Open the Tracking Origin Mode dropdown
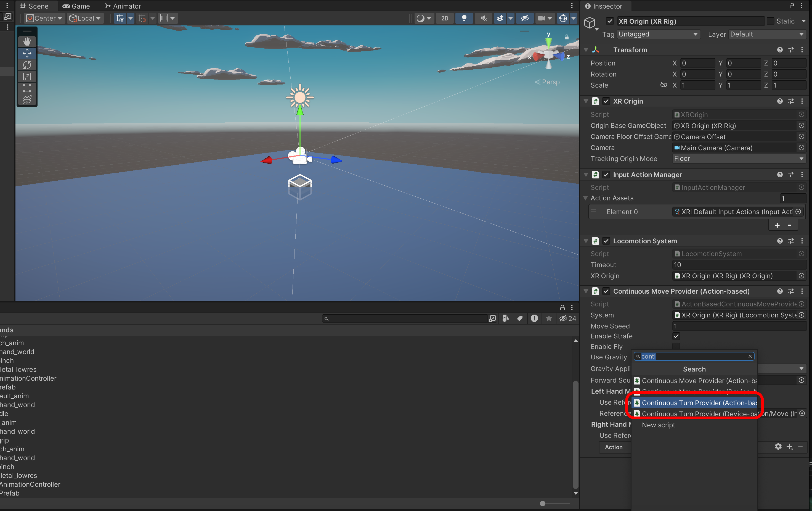812x511 pixels. click(x=739, y=159)
